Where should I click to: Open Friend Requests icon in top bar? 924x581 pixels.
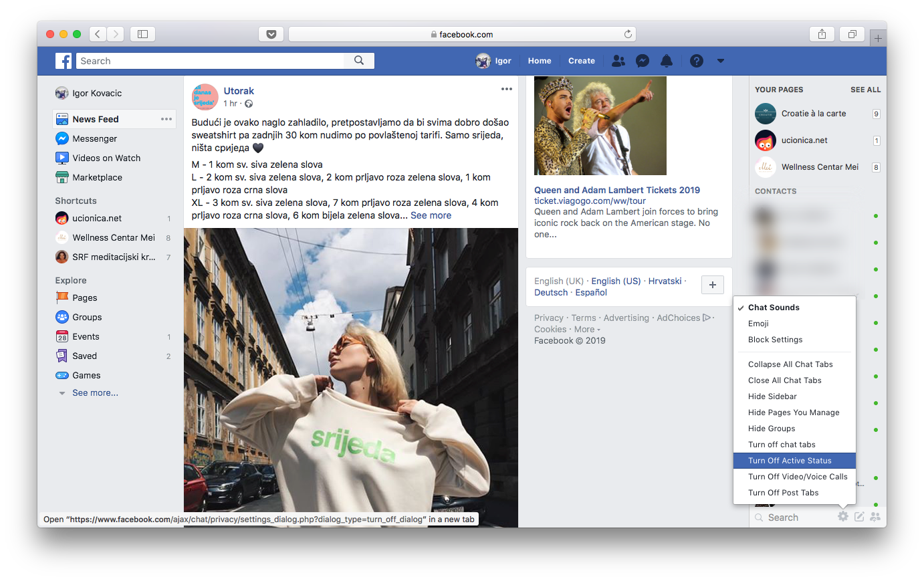point(618,61)
